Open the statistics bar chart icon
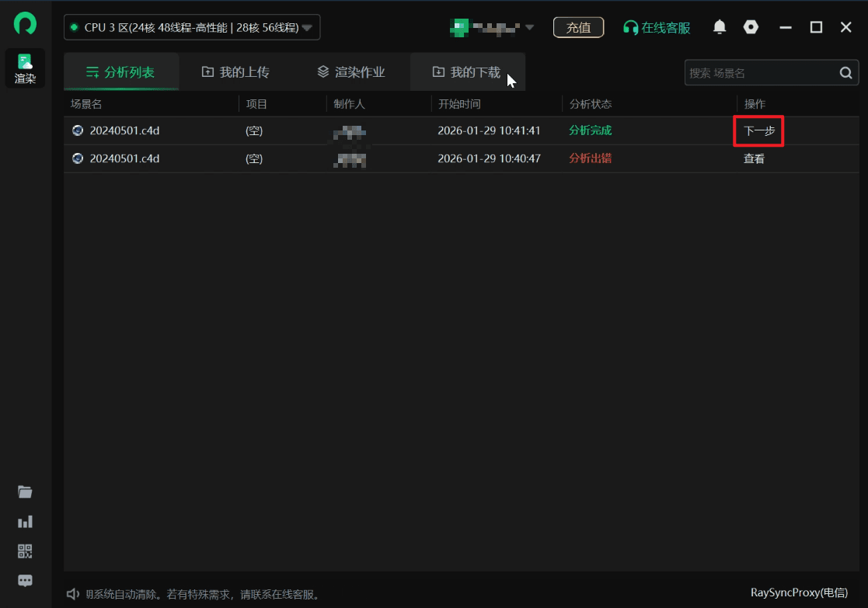 25,521
